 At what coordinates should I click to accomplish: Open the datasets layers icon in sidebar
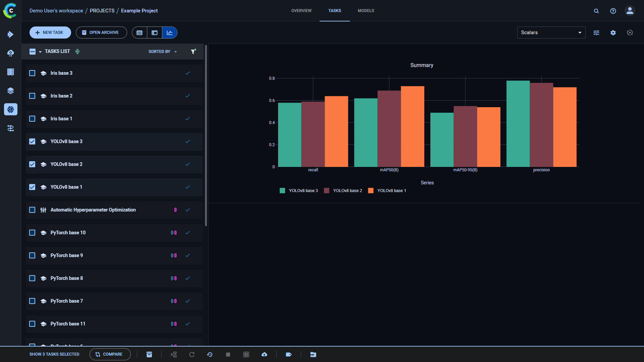tap(10, 90)
